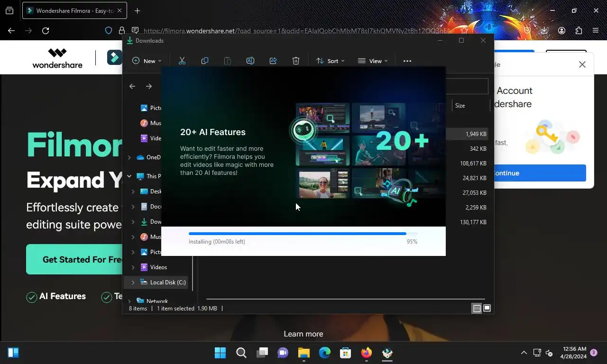Switch to details view icon in explorer status bar

click(x=477, y=309)
